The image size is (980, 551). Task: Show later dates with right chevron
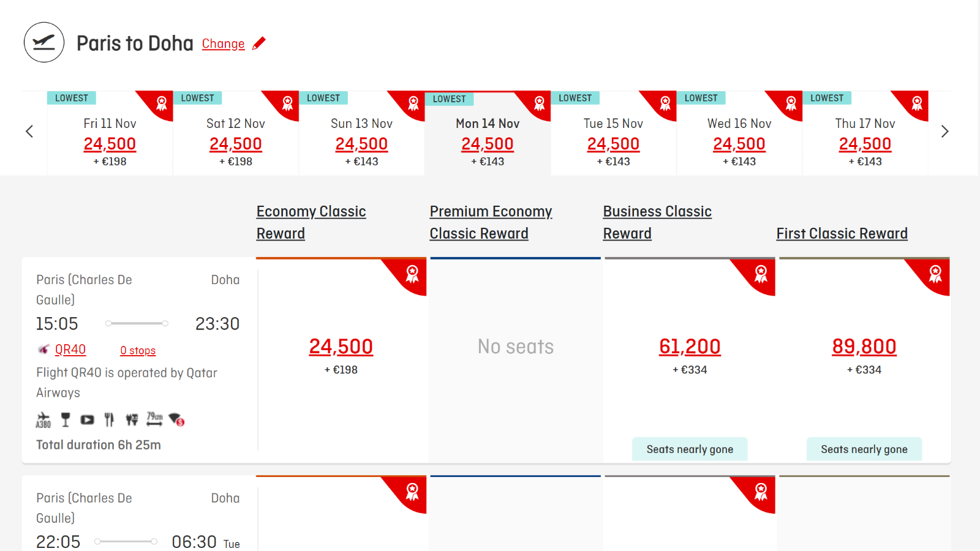944,132
